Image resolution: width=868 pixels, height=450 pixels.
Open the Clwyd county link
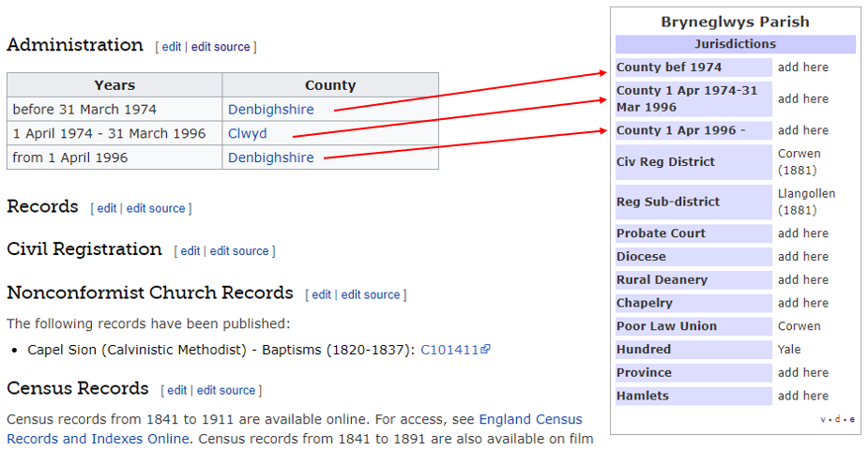pyautogui.click(x=247, y=134)
